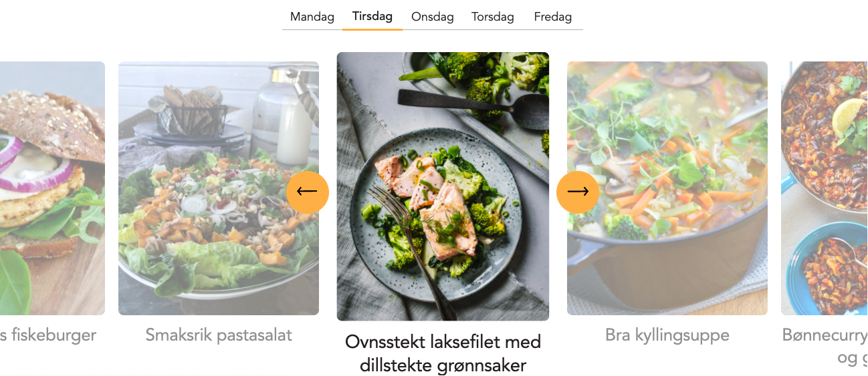Click the left arrow carousel button
Image resolution: width=868 pixels, height=376 pixels.
pyautogui.click(x=308, y=192)
